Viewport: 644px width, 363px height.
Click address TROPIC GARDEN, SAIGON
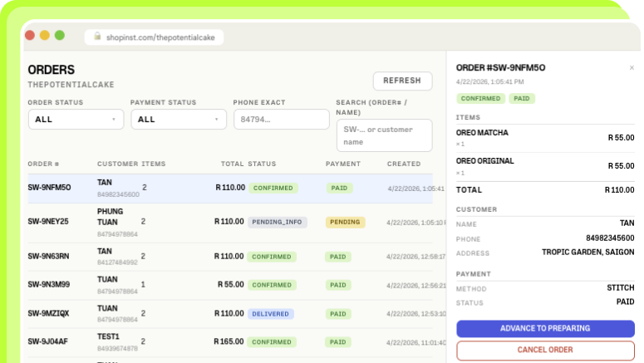coord(587,253)
